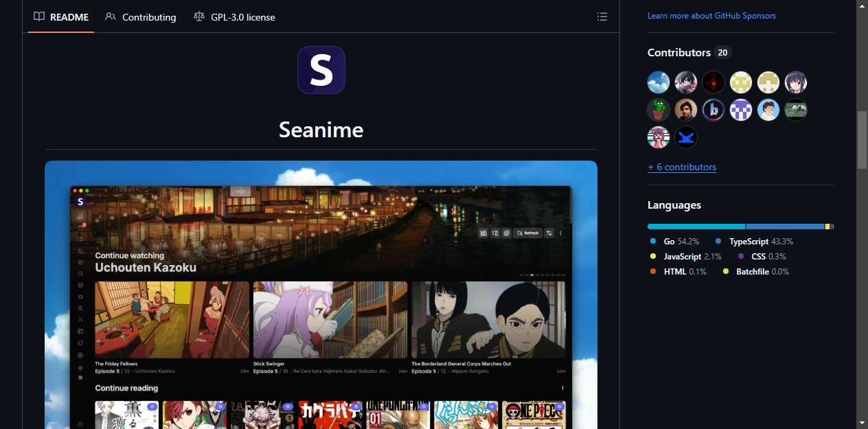Open the sky and clouds contributor avatar
The width and height of the screenshot is (868, 429).
click(659, 82)
